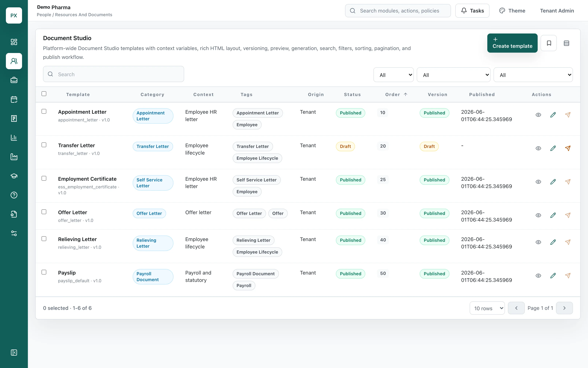Viewport: 588px width, 368px height.
Task: Open the receipt payroll sidebar icon
Action: click(14, 118)
